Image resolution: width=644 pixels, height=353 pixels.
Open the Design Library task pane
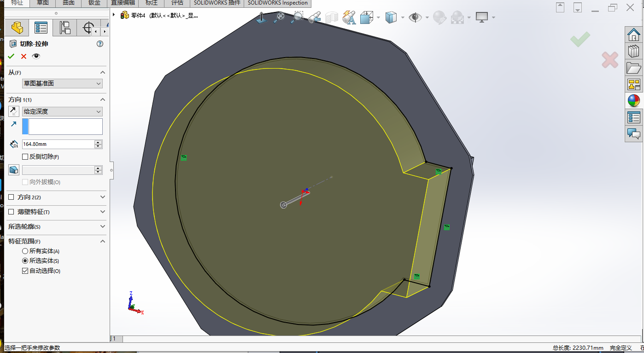(634, 51)
